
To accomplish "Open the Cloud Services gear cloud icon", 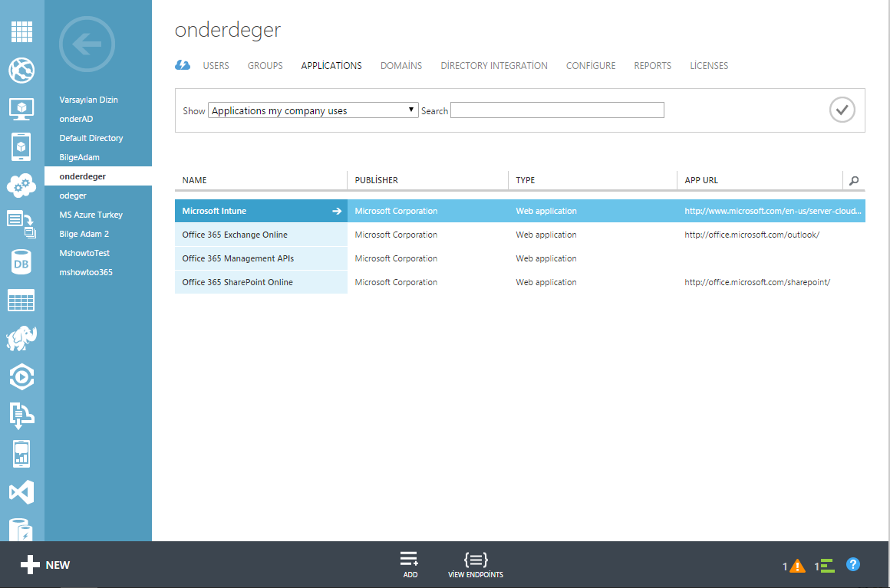I will click(21, 186).
